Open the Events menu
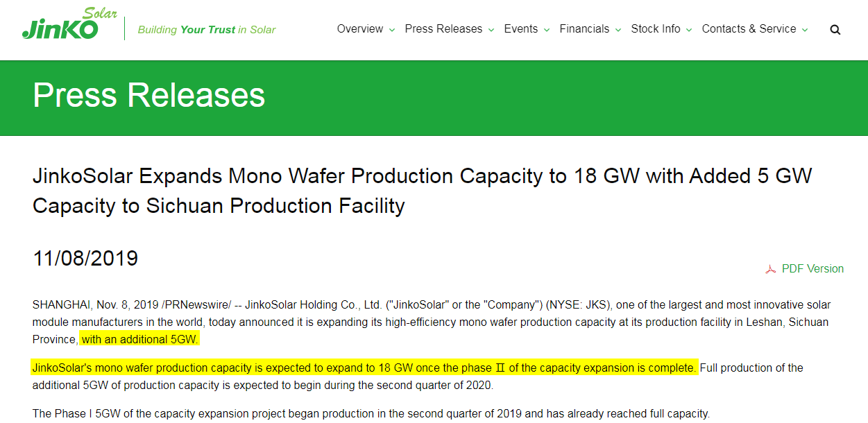The height and width of the screenshot is (423, 868). (x=521, y=29)
